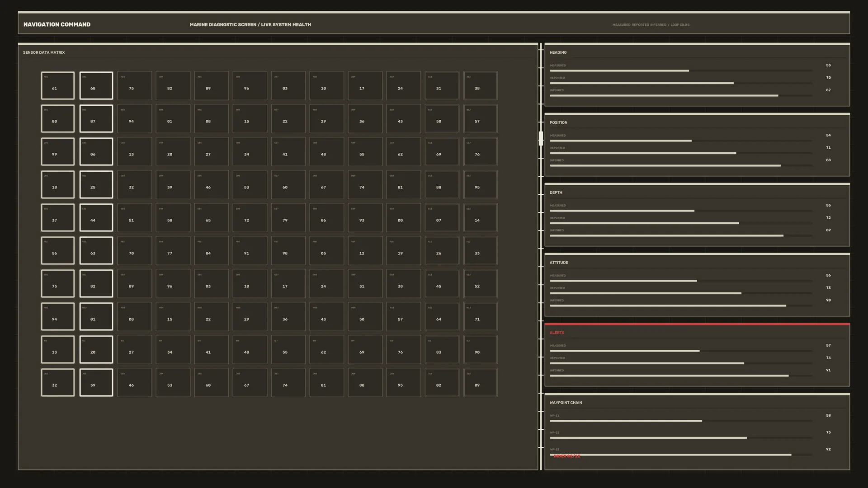This screenshot has height=488, width=868.
Task: Click cell J08 with value 81
Action: (326, 382)
